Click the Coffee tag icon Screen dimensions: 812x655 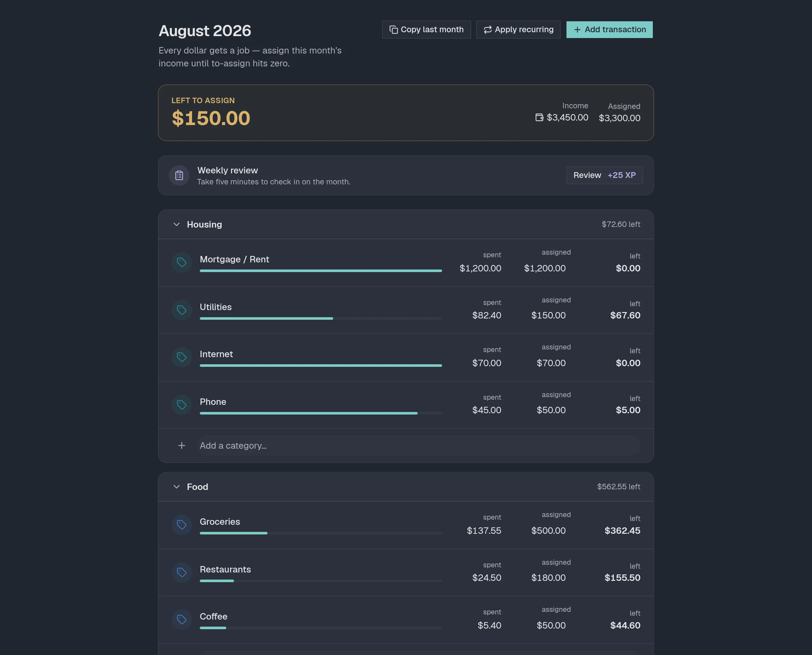181,620
